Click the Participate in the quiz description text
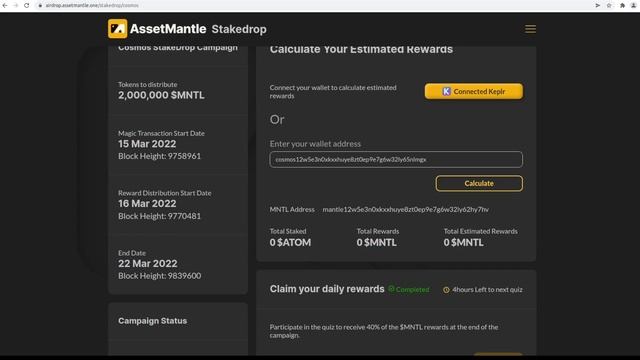This screenshot has width=640, height=360. (384, 331)
